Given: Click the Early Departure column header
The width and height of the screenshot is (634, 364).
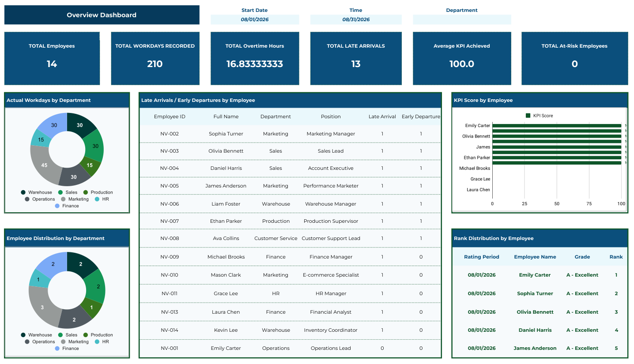Looking at the screenshot, I should point(421,116).
